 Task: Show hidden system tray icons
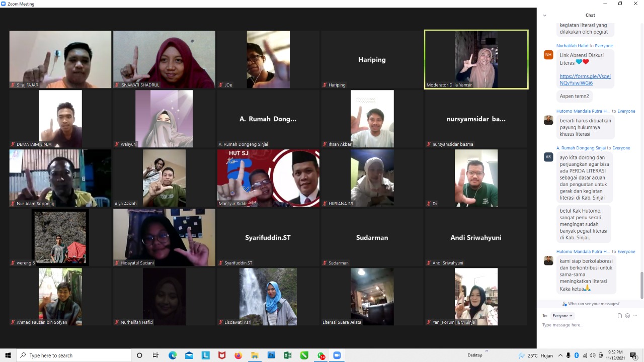click(x=560, y=355)
